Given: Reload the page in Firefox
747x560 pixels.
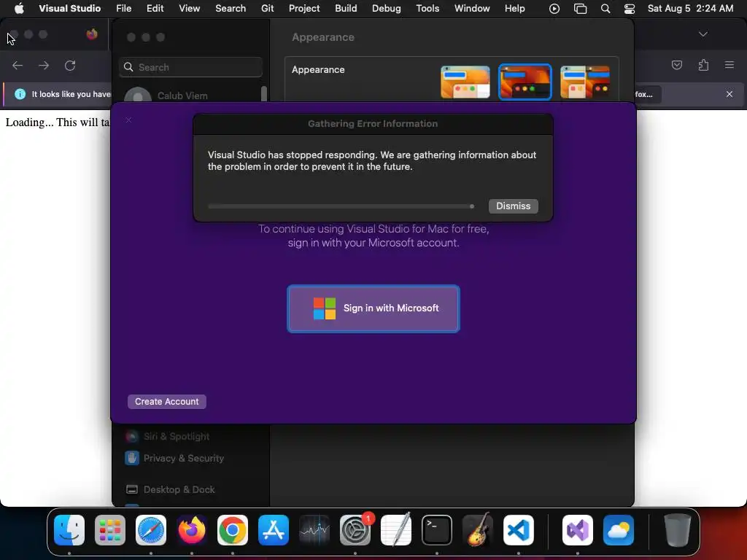Looking at the screenshot, I should pyautogui.click(x=70, y=65).
